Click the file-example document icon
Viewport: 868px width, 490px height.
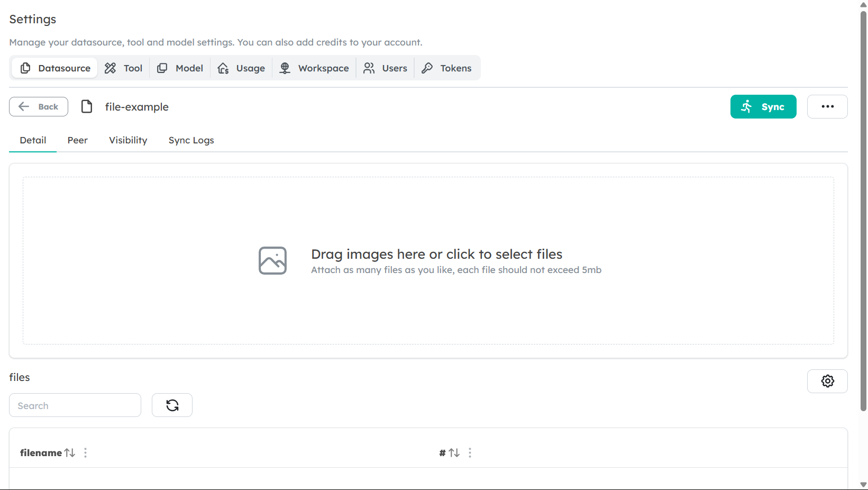point(87,107)
